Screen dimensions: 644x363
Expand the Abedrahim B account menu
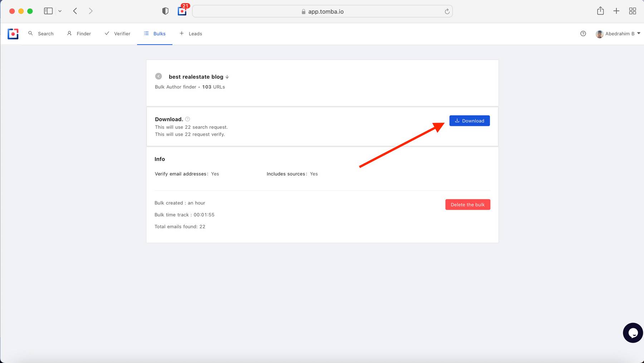[618, 34]
